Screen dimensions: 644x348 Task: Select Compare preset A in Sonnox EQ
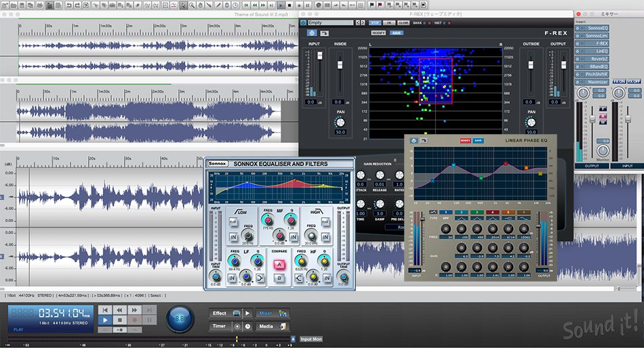click(x=279, y=265)
